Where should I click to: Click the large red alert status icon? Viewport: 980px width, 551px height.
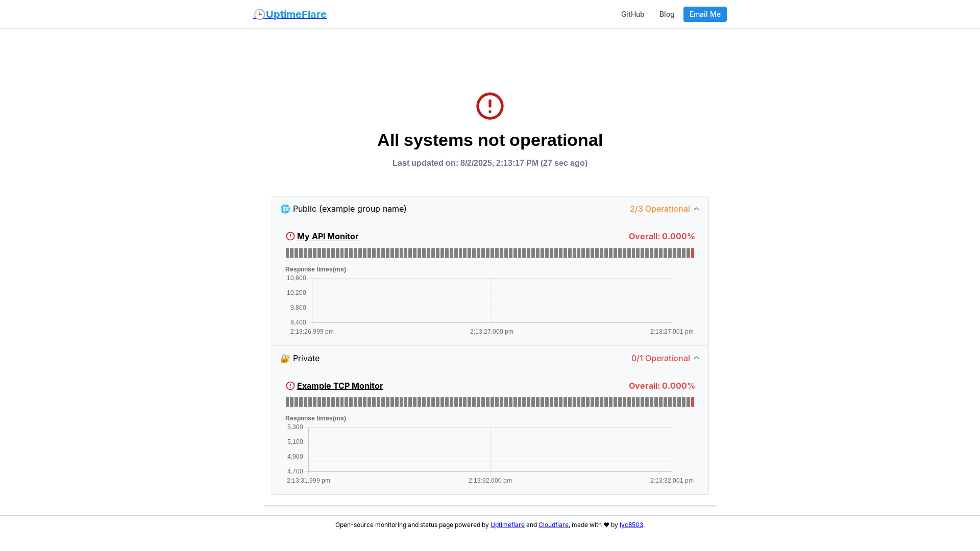point(490,106)
